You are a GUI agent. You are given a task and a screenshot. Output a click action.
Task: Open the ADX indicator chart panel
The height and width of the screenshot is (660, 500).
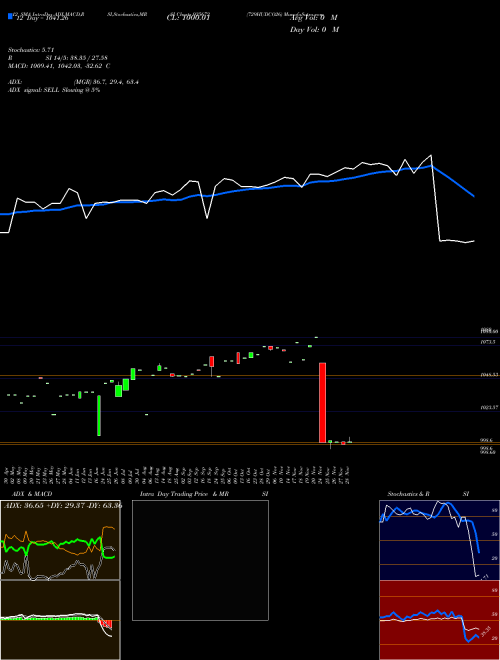click(60, 540)
